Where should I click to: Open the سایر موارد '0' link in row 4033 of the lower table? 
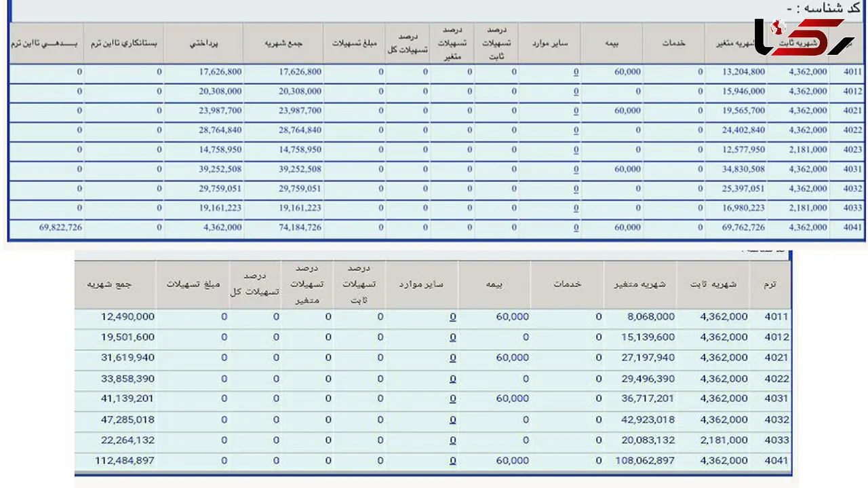[452, 440]
